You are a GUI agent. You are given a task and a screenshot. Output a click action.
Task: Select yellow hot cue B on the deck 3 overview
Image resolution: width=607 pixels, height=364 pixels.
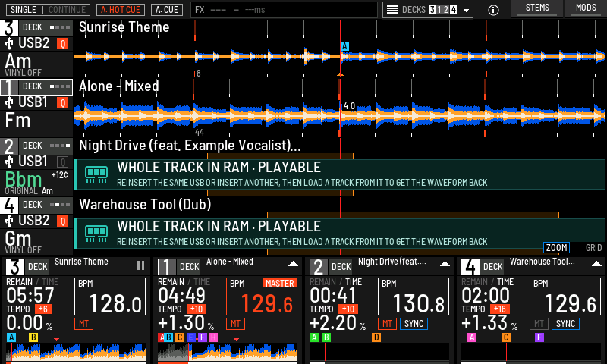(33, 337)
